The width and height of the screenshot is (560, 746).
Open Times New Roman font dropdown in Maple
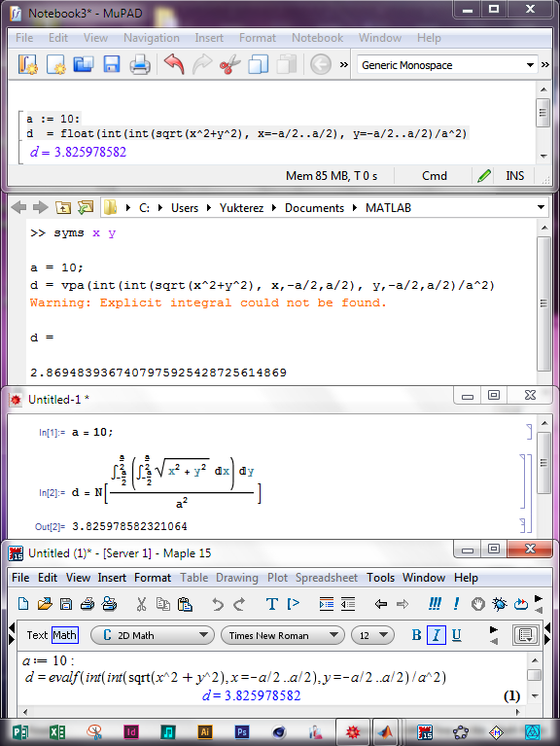[282, 635]
